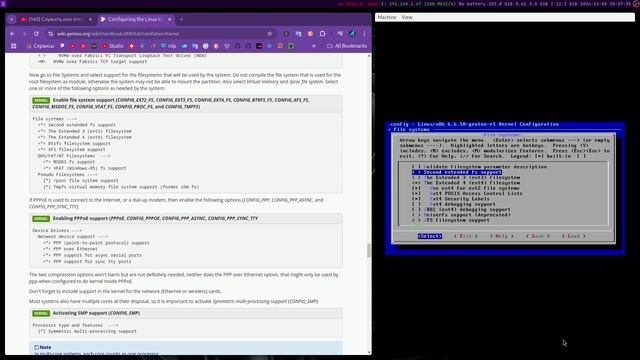
Task: Toggle Use ext4 for ext2 file systems
Action: [466, 188]
